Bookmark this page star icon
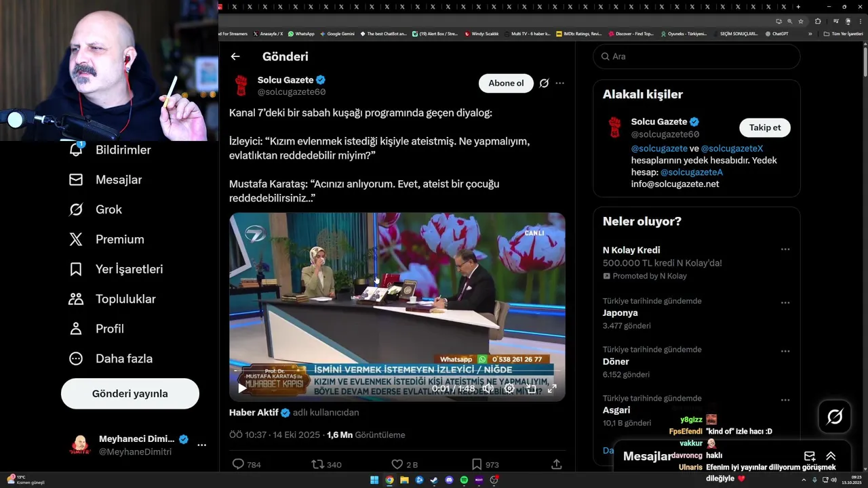 (801, 22)
